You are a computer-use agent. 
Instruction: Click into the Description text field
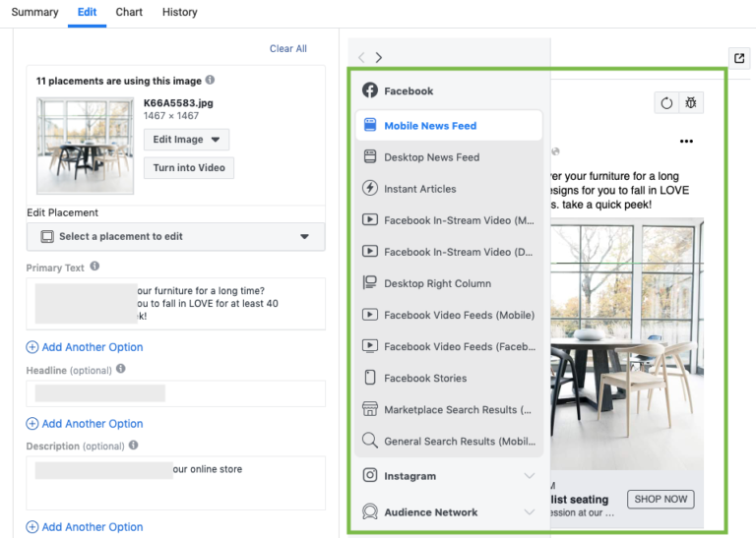(x=175, y=483)
